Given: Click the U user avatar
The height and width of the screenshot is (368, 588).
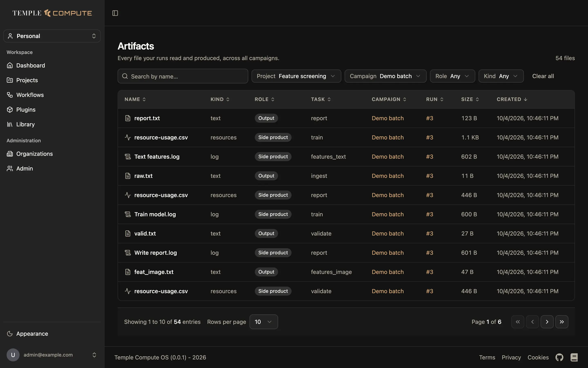Looking at the screenshot, I should [x=13, y=355].
